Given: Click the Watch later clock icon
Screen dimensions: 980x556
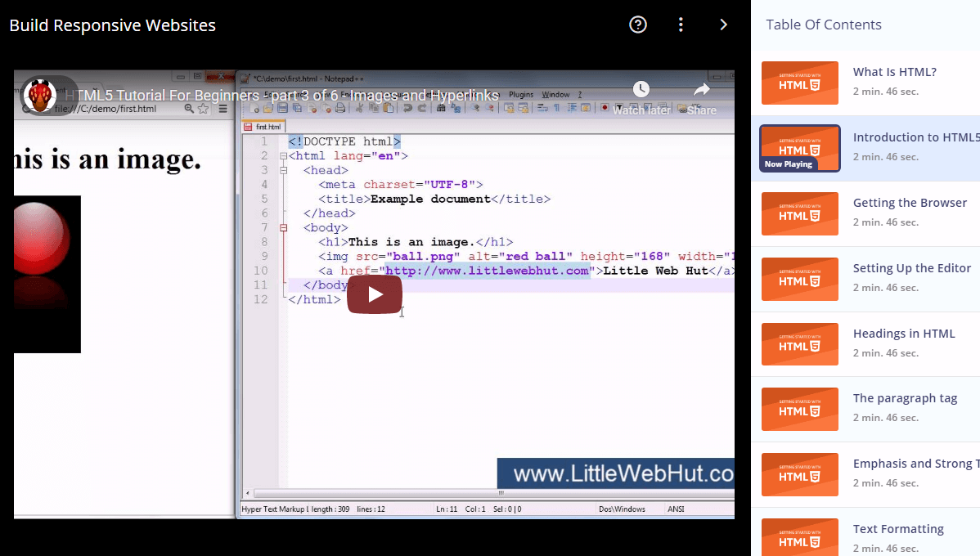Looking at the screenshot, I should (x=641, y=90).
